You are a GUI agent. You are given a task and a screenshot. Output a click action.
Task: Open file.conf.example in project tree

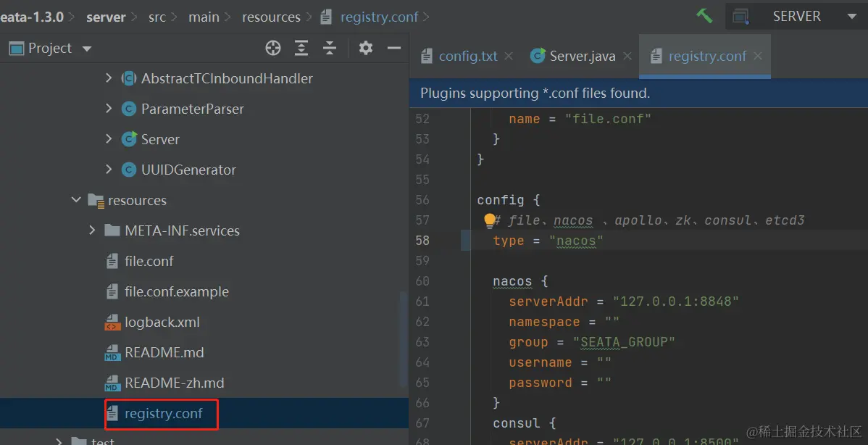(177, 291)
